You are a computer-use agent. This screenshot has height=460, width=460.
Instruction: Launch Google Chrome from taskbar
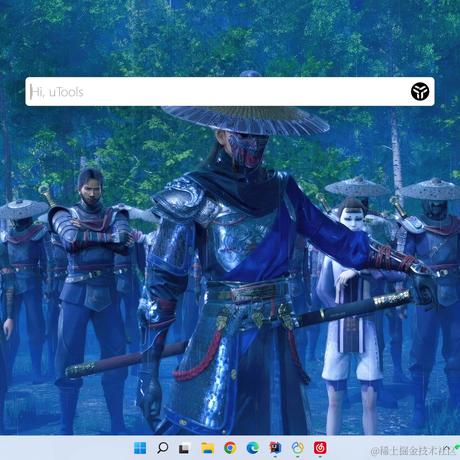point(230,448)
